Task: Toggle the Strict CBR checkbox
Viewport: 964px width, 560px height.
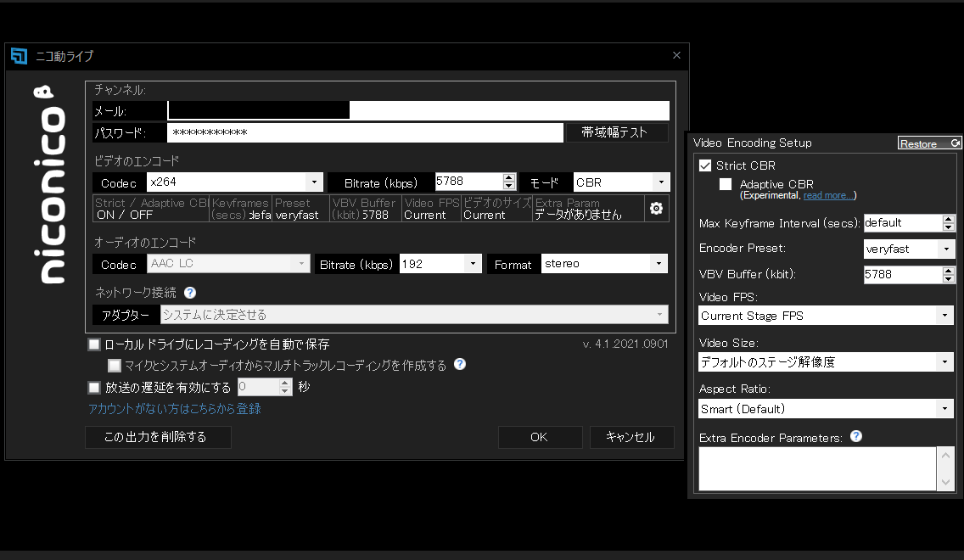Action: (705, 165)
